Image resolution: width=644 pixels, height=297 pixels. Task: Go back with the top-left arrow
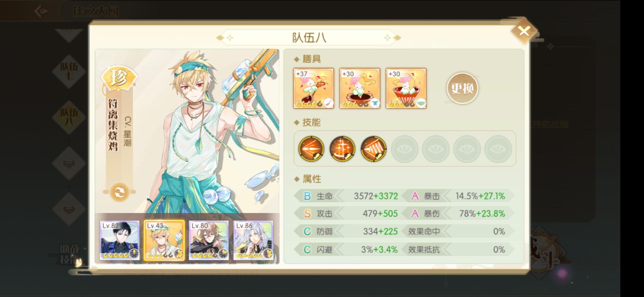[41, 11]
